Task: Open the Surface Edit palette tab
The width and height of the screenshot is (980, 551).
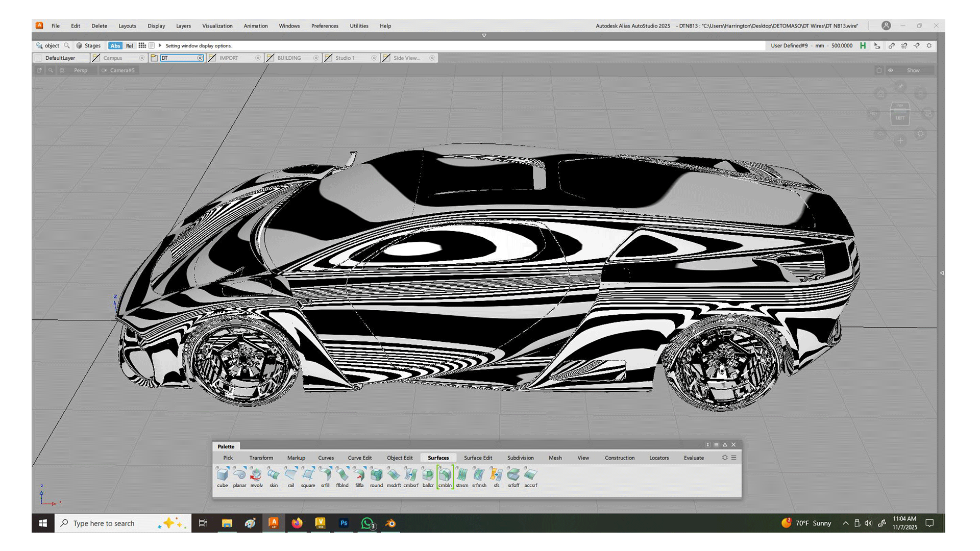Action: click(478, 458)
